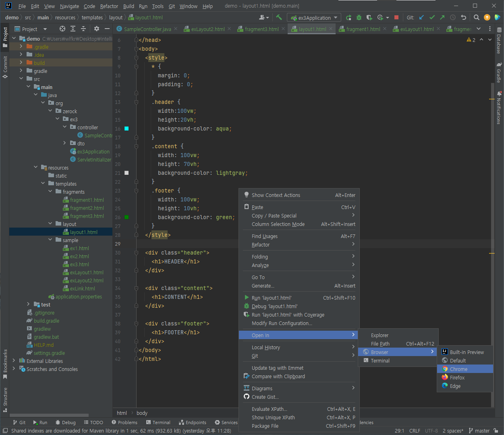Image resolution: width=504 pixels, height=435 pixels.
Task: Run ex3Application with coverage shield icon
Action: [369, 17]
